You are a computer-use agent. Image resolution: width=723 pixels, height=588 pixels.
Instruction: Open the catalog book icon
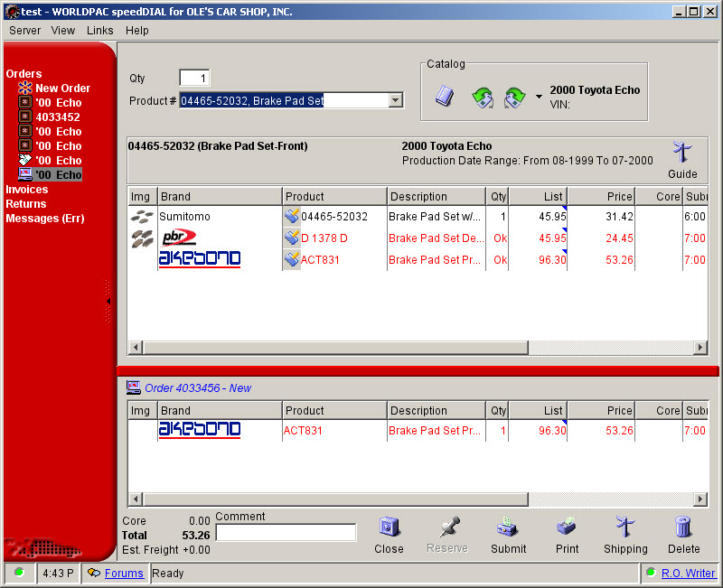445,96
